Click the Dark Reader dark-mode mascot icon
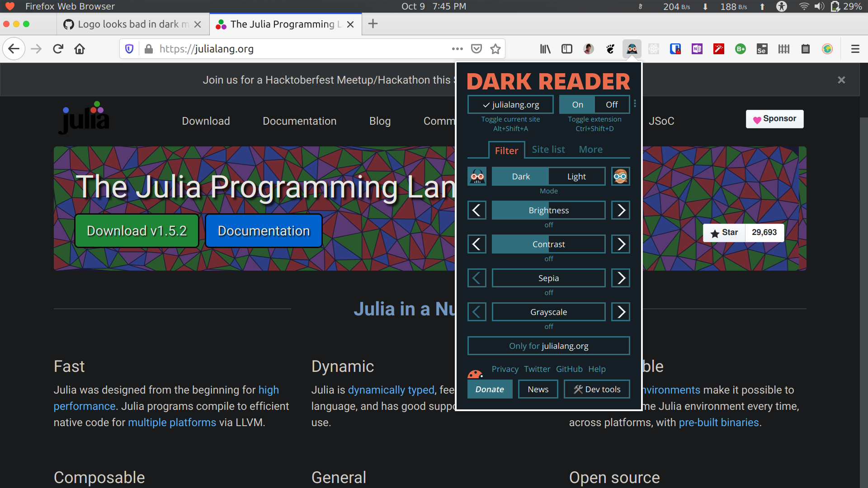The height and width of the screenshot is (488, 868). tap(477, 176)
